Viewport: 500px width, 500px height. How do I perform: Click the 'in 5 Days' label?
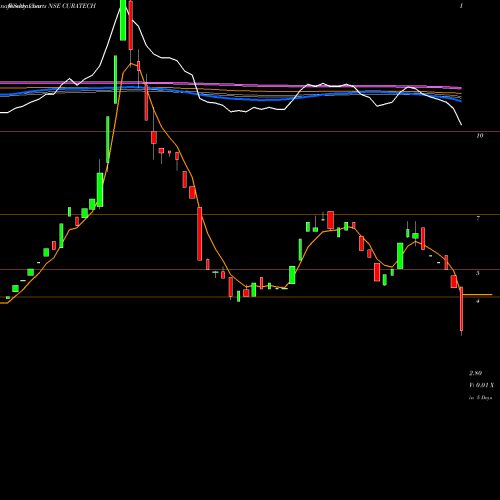(x=481, y=398)
